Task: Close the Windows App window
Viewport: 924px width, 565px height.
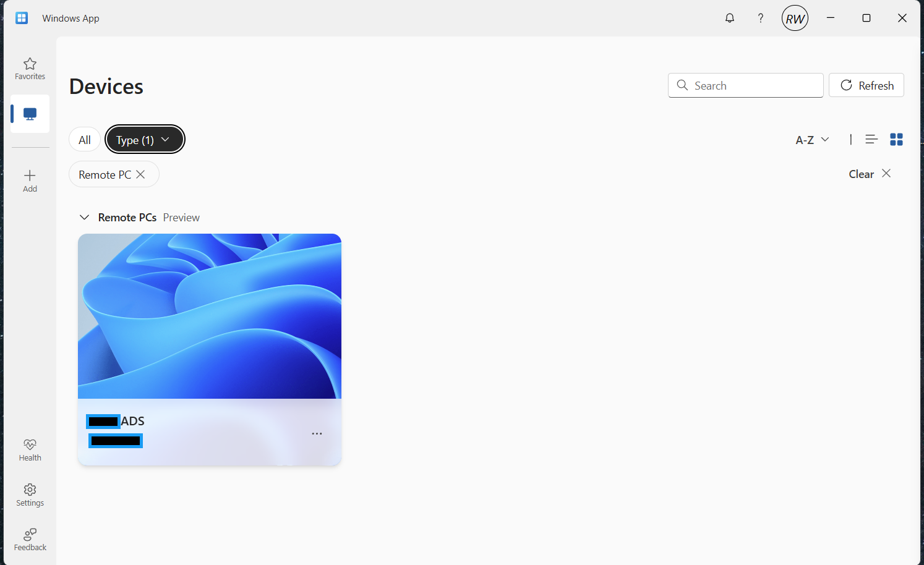Action: pyautogui.click(x=902, y=18)
